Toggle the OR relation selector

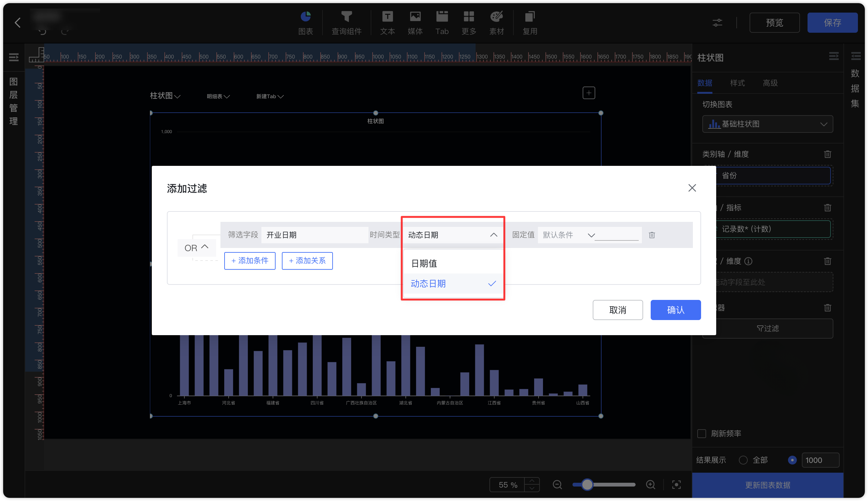(197, 248)
